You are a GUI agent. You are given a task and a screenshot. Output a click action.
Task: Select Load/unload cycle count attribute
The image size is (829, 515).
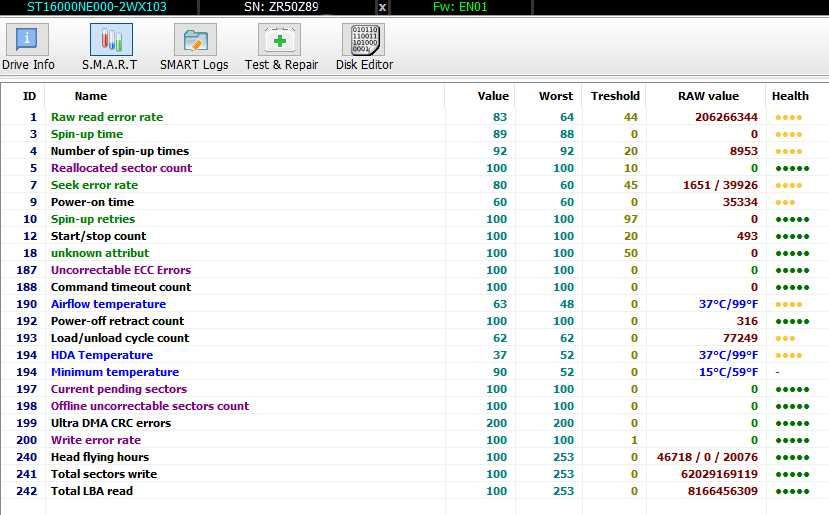pos(119,338)
